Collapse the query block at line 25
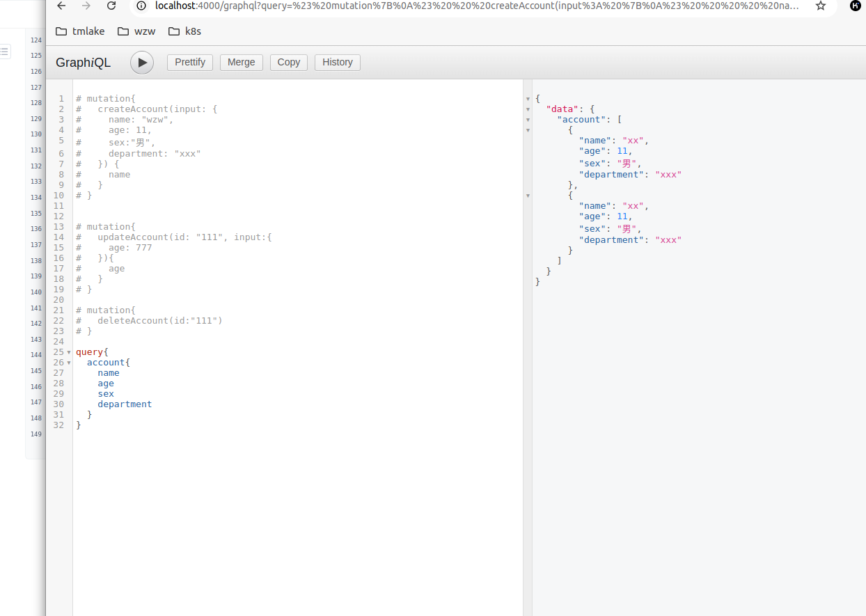Image resolution: width=866 pixels, height=616 pixels. coord(69,352)
